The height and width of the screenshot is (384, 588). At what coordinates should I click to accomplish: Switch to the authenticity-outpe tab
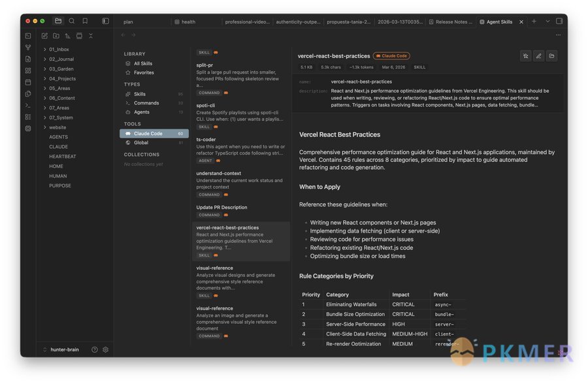[298, 22]
